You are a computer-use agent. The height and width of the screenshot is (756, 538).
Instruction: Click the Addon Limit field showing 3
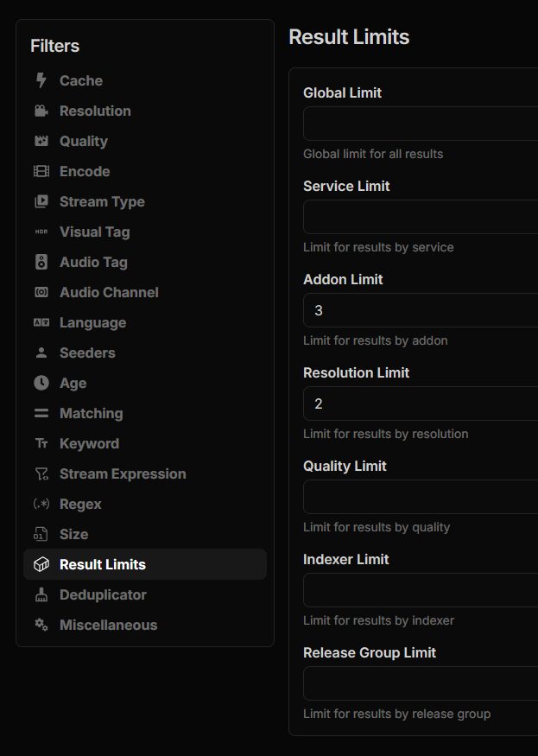(x=420, y=310)
